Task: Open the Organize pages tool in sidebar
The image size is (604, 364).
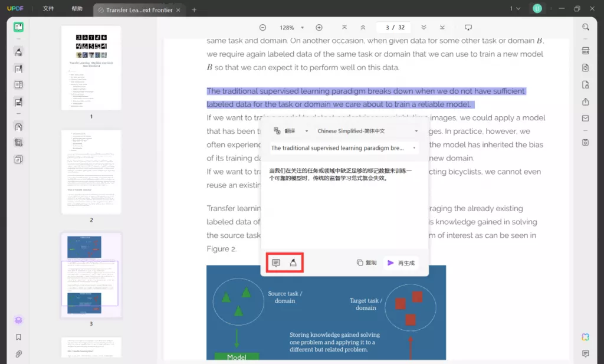Action: point(18,85)
